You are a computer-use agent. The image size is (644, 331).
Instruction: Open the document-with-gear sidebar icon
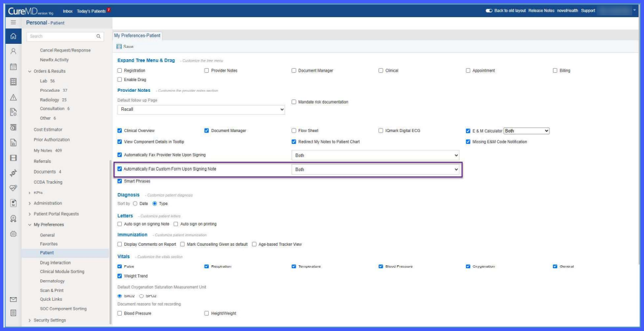tap(13, 113)
